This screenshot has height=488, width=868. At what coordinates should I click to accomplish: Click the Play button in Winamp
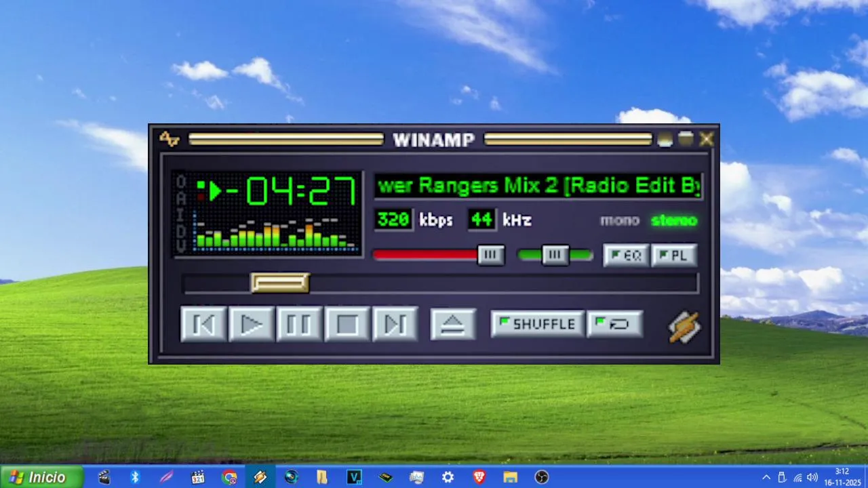point(252,325)
